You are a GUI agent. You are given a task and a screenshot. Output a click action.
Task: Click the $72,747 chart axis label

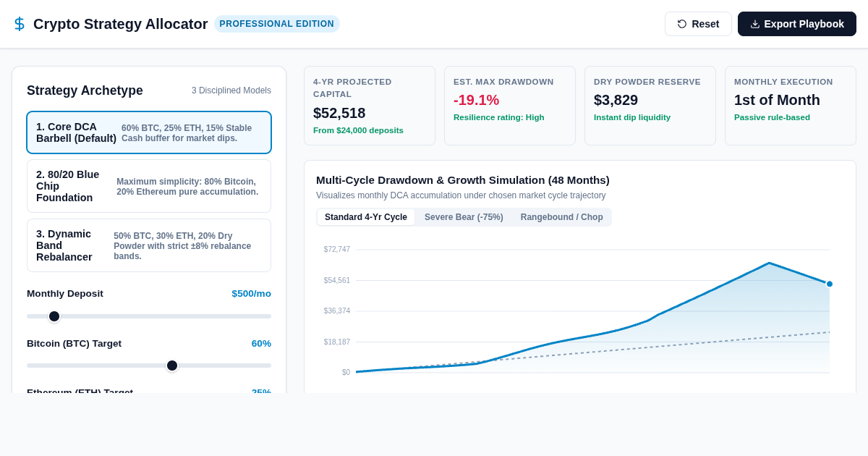click(337, 250)
